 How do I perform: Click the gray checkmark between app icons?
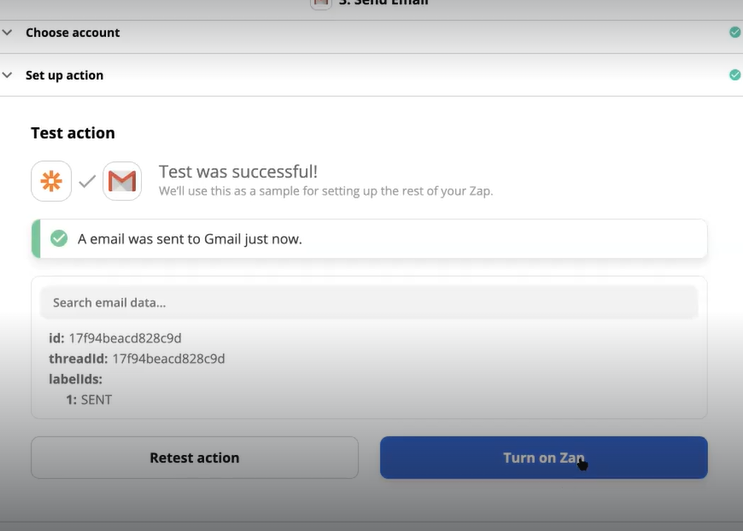[87, 181]
